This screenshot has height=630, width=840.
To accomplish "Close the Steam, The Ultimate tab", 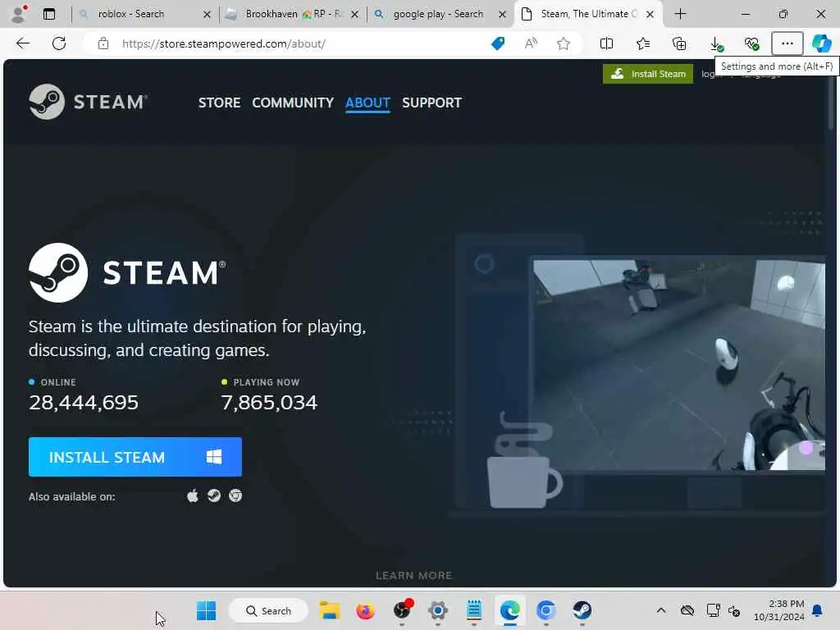I will click(650, 15).
